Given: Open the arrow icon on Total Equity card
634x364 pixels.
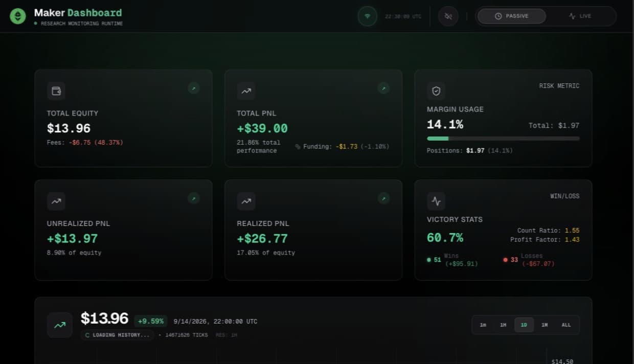Looking at the screenshot, I should tap(193, 88).
